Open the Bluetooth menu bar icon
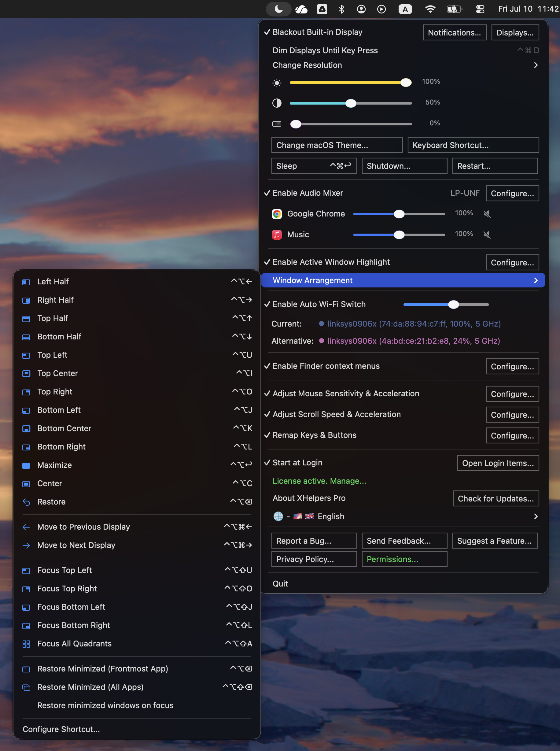The height and width of the screenshot is (751, 560). 341,9
